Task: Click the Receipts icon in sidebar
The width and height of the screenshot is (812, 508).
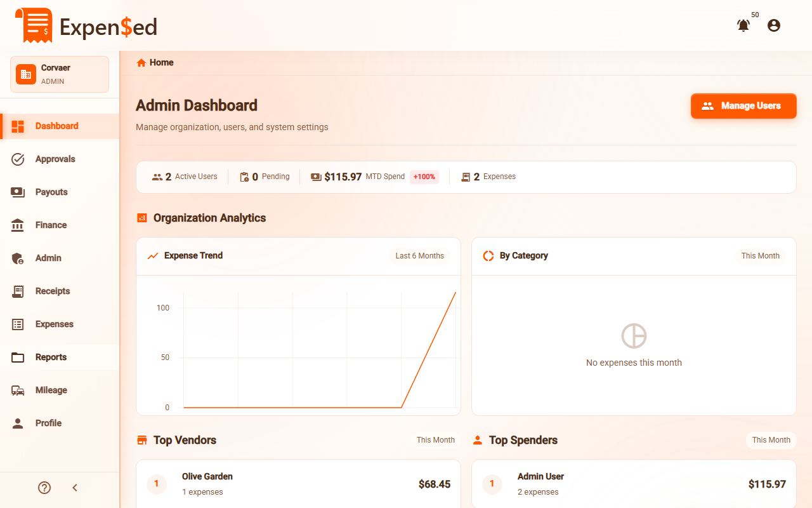Action: pyautogui.click(x=18, y=291)
